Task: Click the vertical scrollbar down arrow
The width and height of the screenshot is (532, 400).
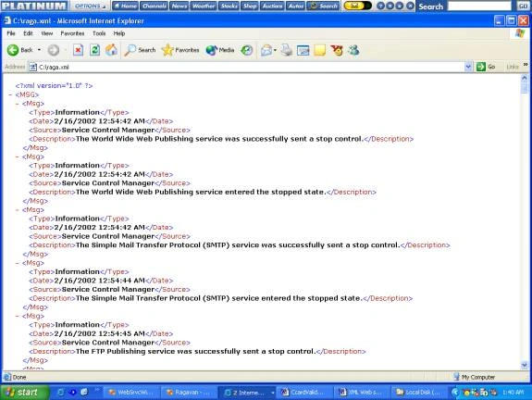Action: tap(525, 365)
